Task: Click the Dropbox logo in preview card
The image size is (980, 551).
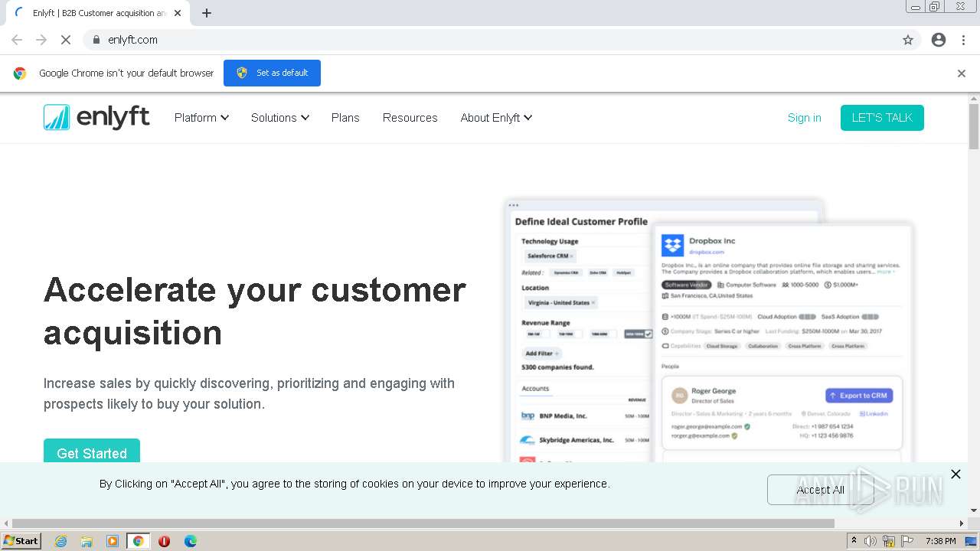Action: pyautogui.click(x=672, y=245)
